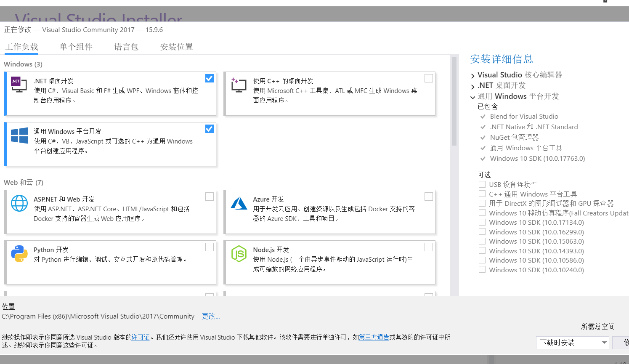Collapse the 通用 Windows 平台开发 details node
Viewport: 629px width, 364px height.
click(473, 97)
